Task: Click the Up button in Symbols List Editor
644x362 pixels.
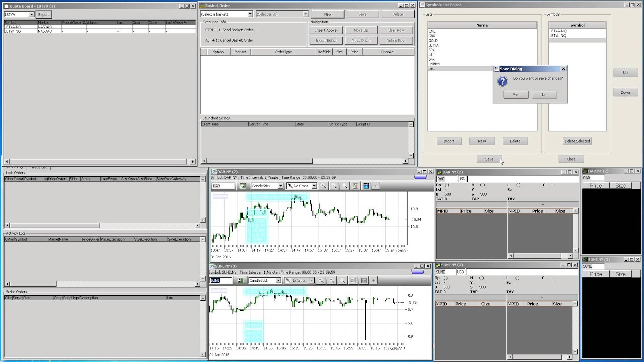Action: pos(625,73)
